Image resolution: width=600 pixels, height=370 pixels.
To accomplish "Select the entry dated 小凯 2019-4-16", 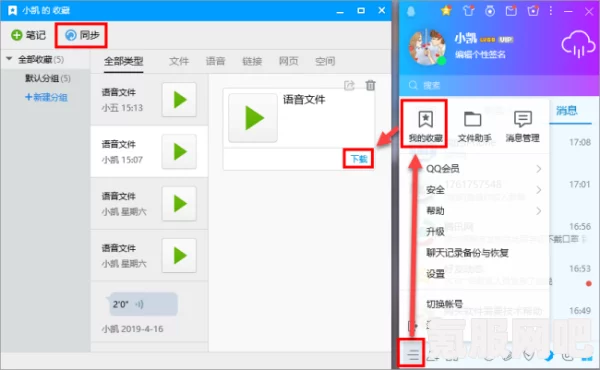I will click(149, 312).
